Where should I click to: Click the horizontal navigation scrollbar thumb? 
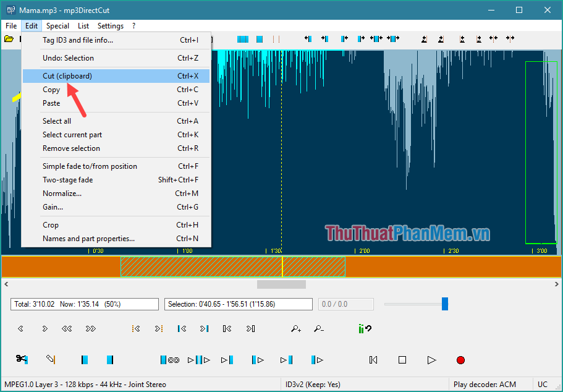tap(281, 284)
